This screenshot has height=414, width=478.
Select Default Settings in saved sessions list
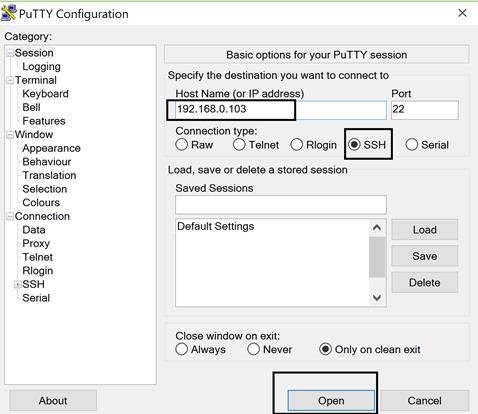coord(216,226)
